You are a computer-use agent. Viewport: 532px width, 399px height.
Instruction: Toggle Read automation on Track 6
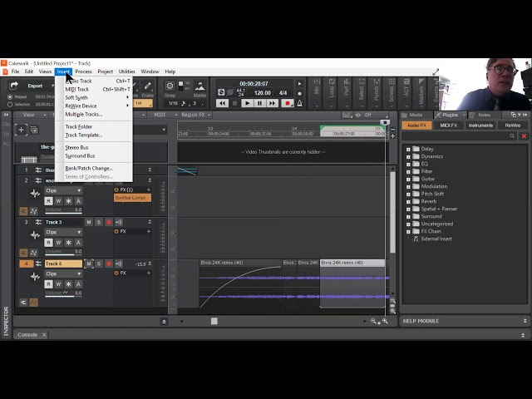[x=48, y=284]
